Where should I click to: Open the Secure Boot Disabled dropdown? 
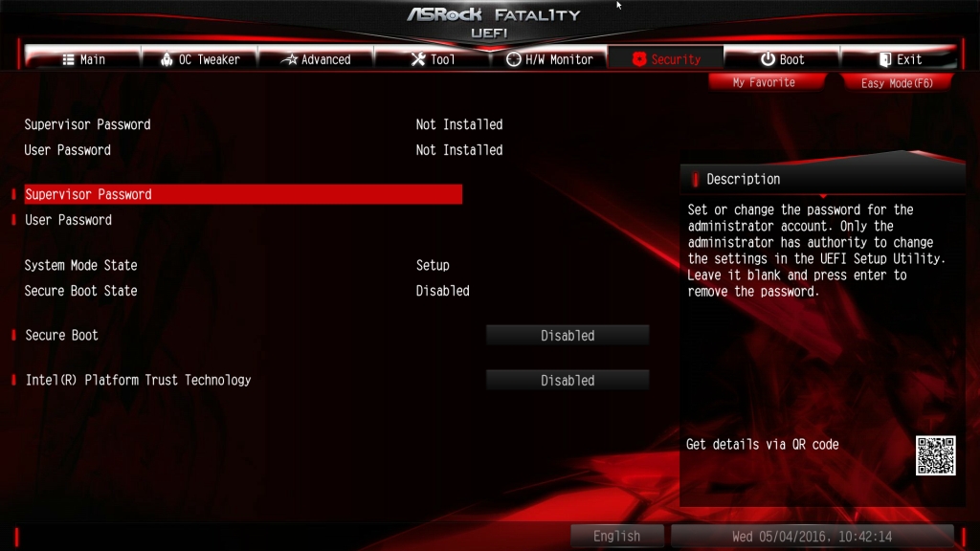point(568,336)
